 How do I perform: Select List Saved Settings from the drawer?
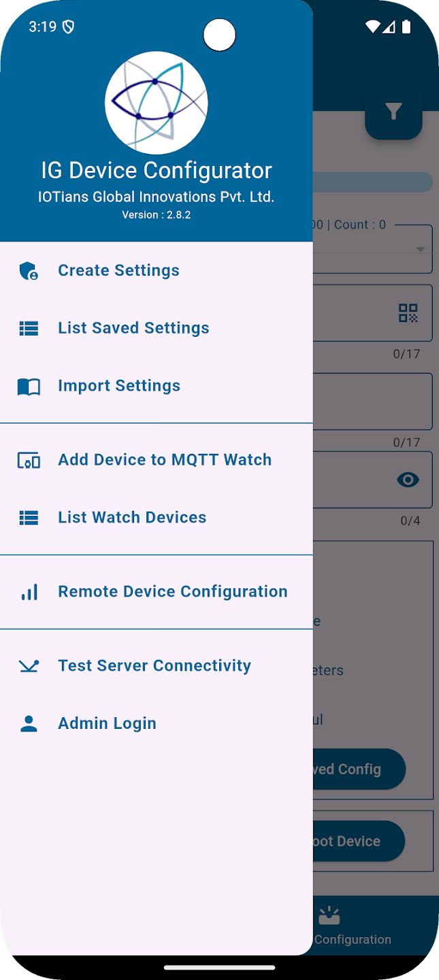point(133,328)
